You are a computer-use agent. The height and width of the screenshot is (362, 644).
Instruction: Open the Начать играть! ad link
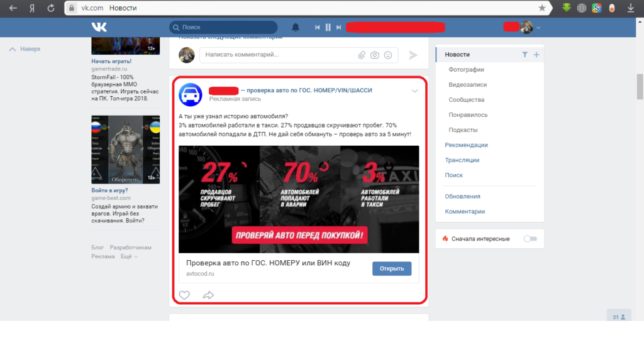[111, 61]
